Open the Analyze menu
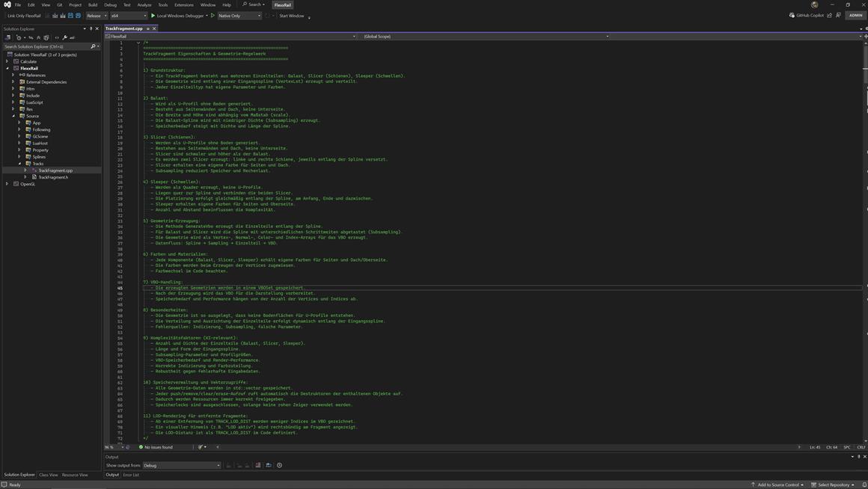The width and height of the screenshot is (868, 489). click(144, 4)
